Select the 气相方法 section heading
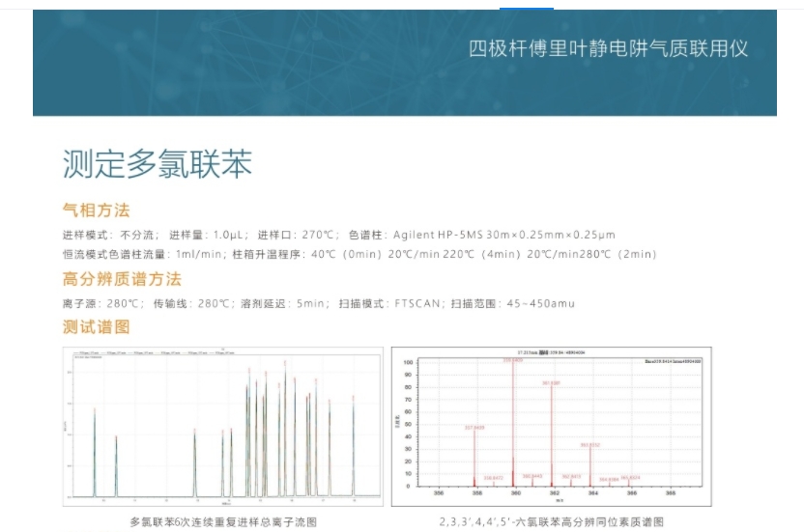804x532 pixels. coord(97,210)
